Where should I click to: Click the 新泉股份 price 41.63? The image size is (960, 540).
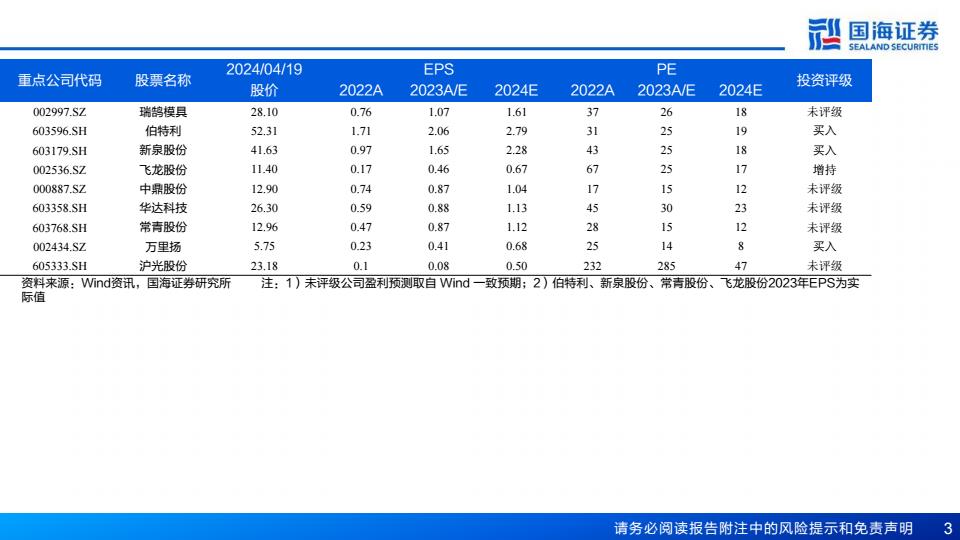(264, 150)
